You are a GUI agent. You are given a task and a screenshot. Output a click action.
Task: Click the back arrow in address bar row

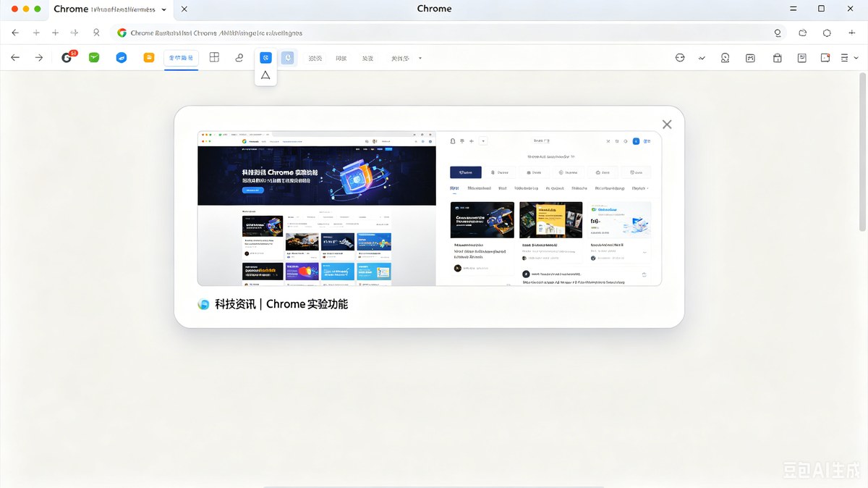(x=15, y=33)
